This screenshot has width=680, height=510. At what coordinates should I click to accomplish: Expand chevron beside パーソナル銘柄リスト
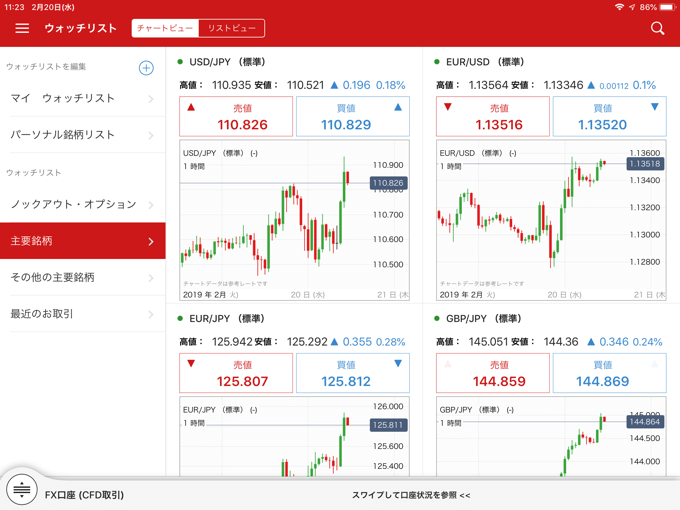(x=151, y=135)
